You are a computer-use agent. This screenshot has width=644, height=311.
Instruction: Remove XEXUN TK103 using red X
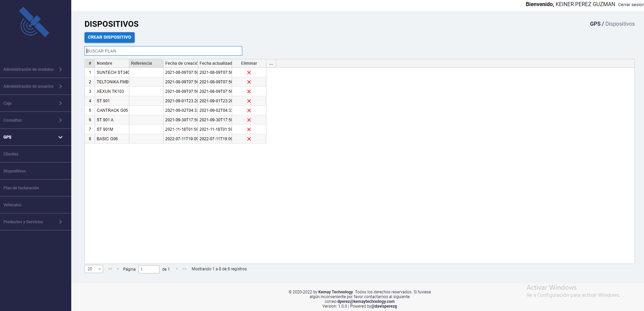coord(249,91)
